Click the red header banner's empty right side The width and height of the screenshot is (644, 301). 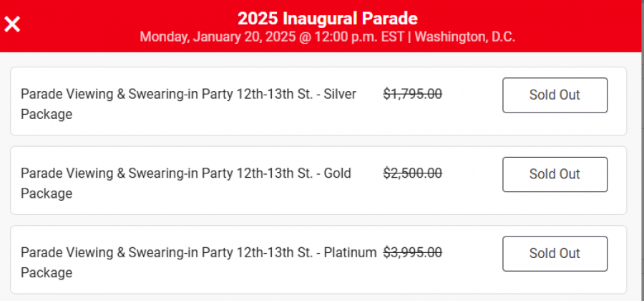pos(587,26)
